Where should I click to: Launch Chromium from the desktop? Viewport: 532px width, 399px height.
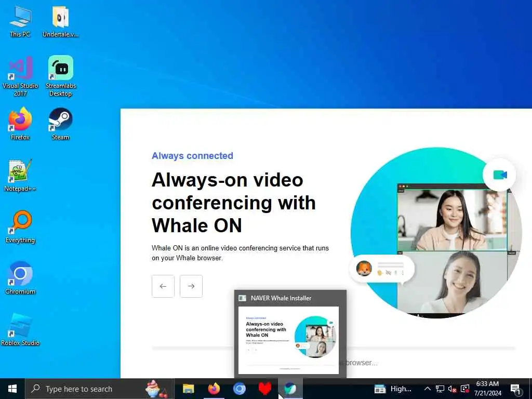click(x=20, y=278)
